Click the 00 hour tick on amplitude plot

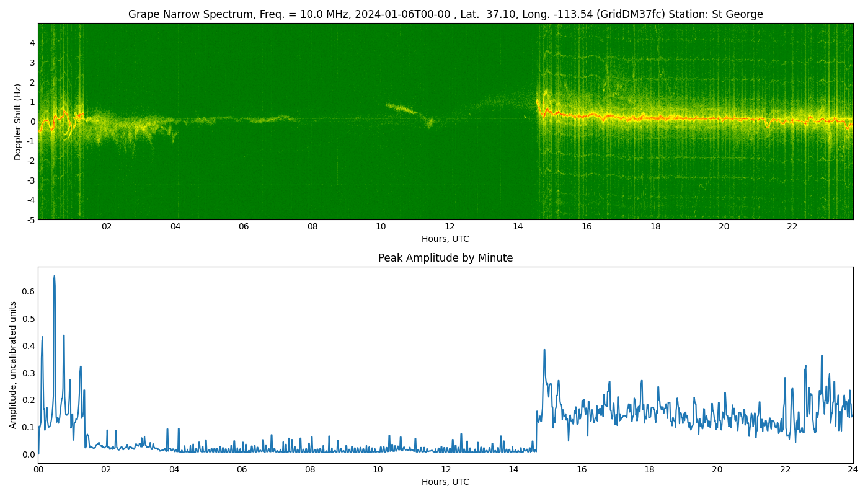coord(38,469)
